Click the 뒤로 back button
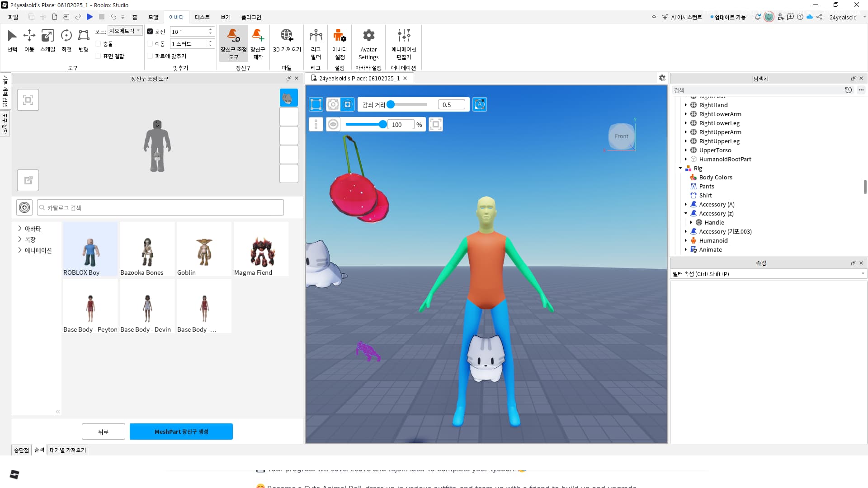The image size is (868, 488). tap(104, 432)
